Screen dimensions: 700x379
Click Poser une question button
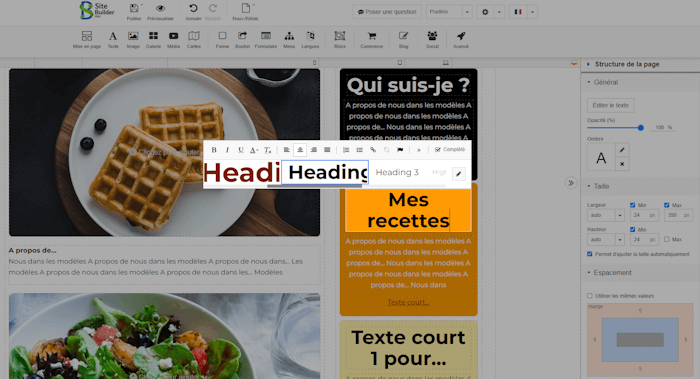(387, 12)
